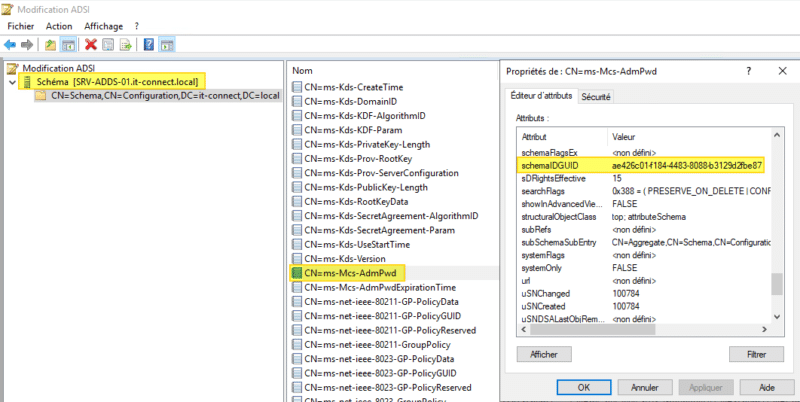800x402 pixels.
Task: Toggle the action pane toolbar icon
Action: click(167, 45)
